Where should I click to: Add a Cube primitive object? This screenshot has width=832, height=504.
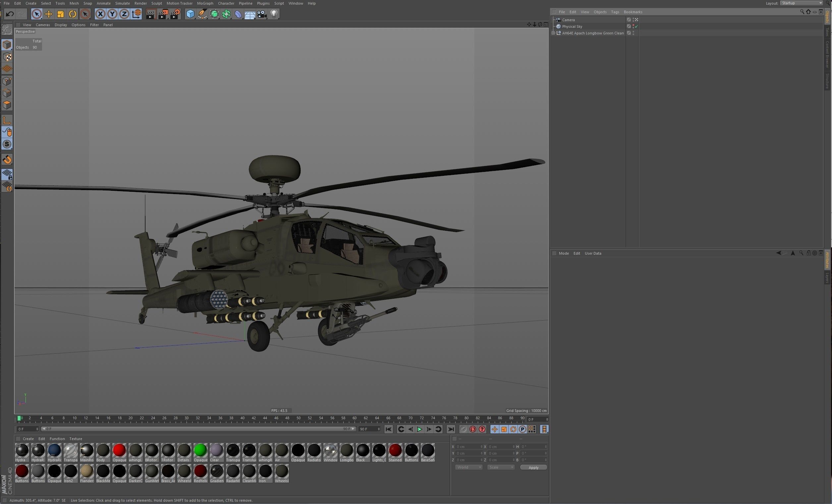click(x=191, y=14)
